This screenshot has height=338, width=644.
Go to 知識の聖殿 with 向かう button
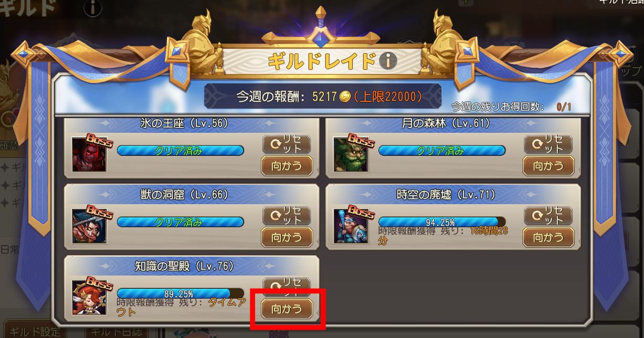pos(287,309)
